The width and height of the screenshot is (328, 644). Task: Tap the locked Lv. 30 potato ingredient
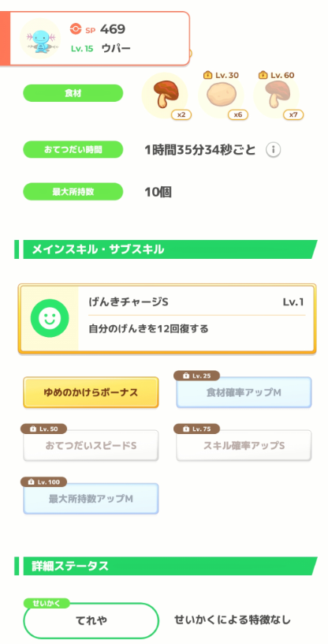pyautogui.click(x=221, y=95)
